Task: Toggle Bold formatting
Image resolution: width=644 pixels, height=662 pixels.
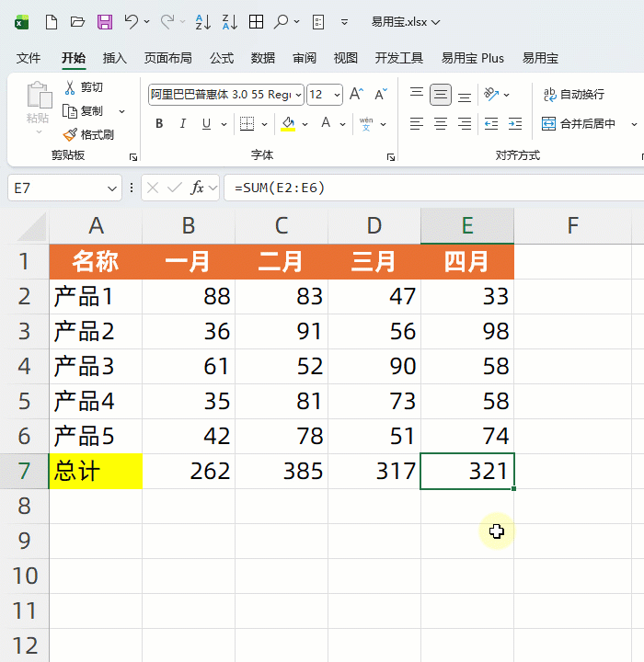Action: (159, 124)
